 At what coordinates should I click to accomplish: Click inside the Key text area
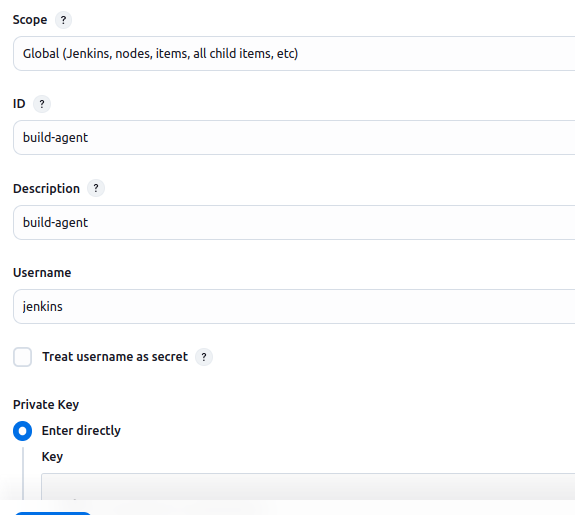pos(308,486)
